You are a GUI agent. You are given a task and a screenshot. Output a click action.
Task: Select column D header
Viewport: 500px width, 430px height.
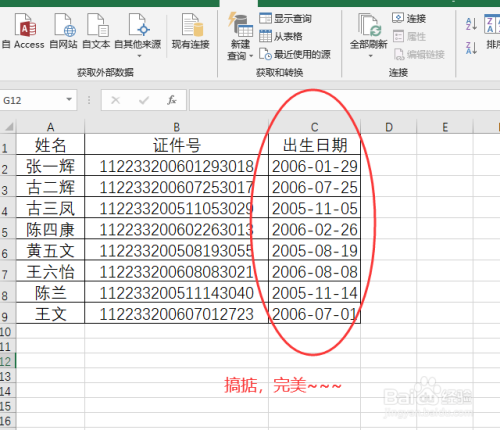click(389, 127)
